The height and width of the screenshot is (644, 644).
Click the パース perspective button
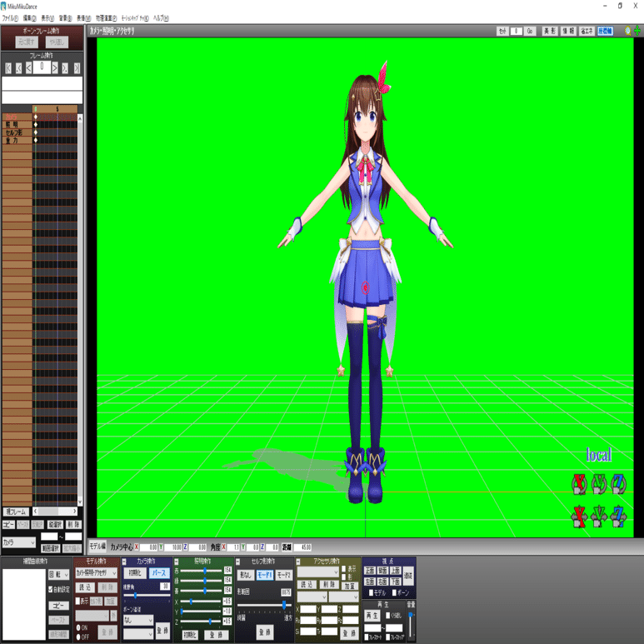[x=159, y=573]
